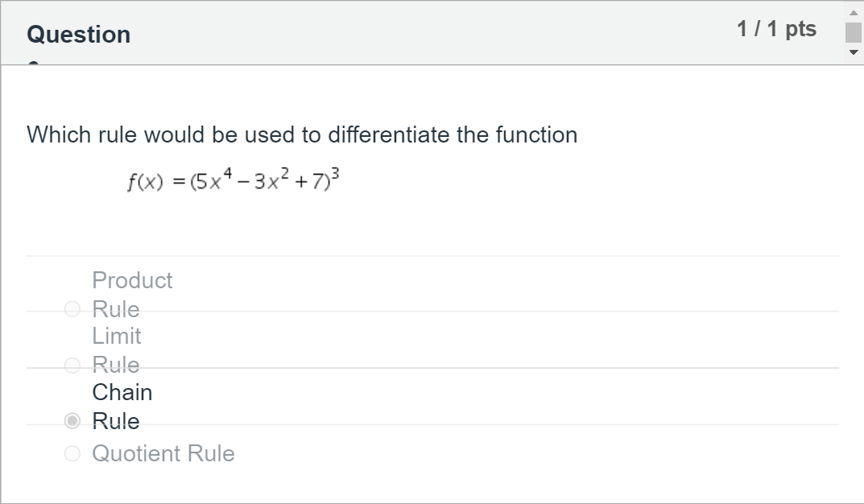Click the Product Rule option label
The height and width of the screenshot is (504, 864).
point(131,294)
